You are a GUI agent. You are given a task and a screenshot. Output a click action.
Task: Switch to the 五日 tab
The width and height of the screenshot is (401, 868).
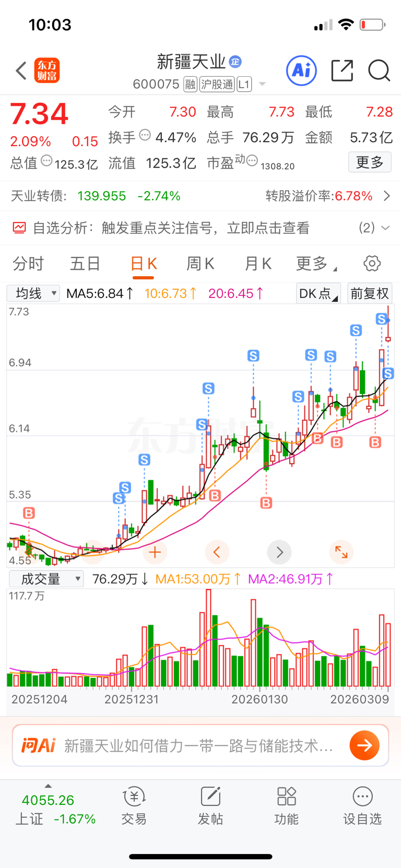(85, 264)
